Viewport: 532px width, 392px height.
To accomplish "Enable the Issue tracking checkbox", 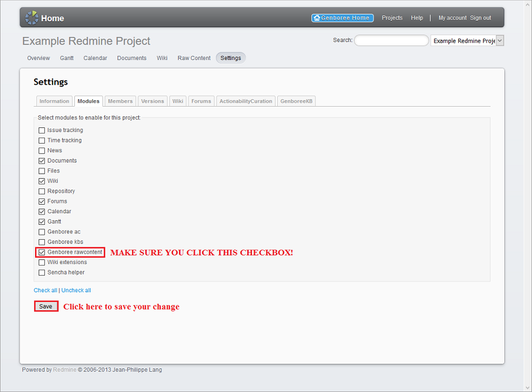I will pos(41,130).
